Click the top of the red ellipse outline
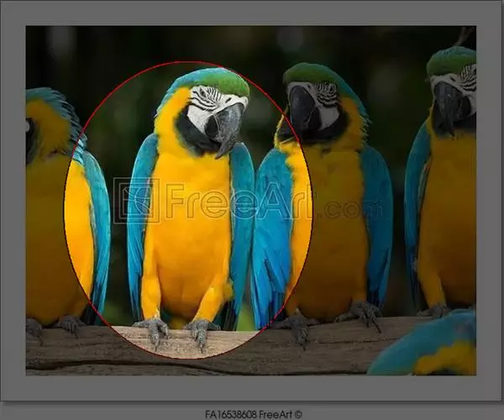Viewport: 504px width, 420px height. tap(188, 61)
